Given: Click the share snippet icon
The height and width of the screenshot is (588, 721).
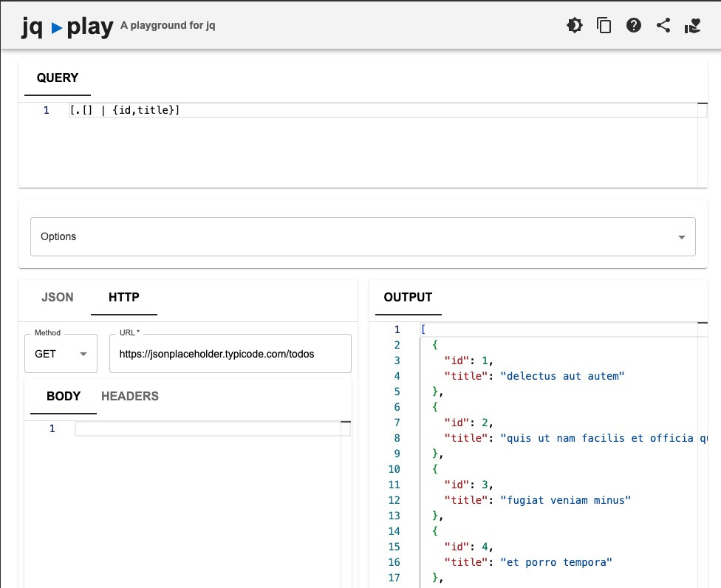Looking at the screenshot, I should pos(663,26).
